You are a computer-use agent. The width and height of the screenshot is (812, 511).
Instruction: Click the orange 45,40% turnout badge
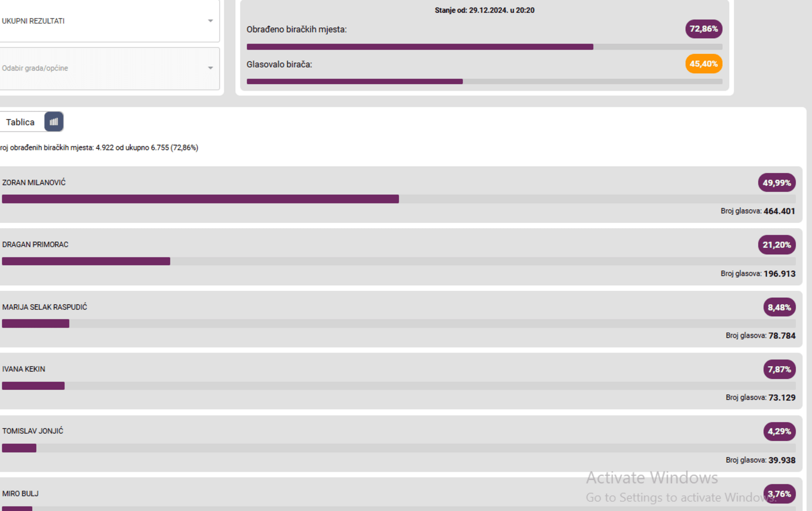(703, 64)
